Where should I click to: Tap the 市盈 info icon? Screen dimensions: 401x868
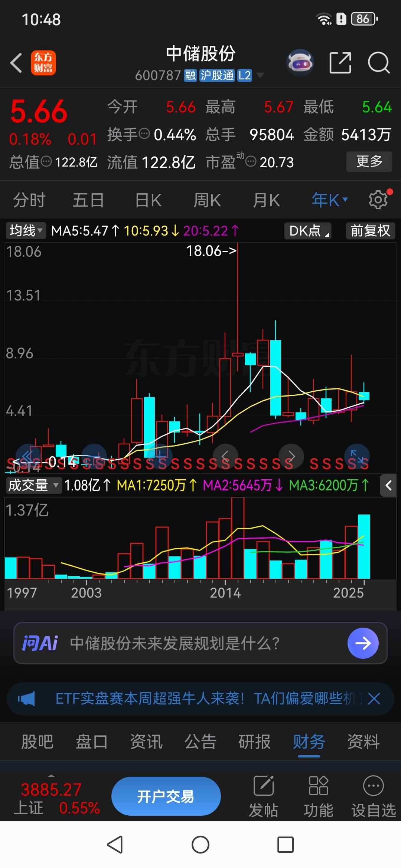[x=251, y=161]
